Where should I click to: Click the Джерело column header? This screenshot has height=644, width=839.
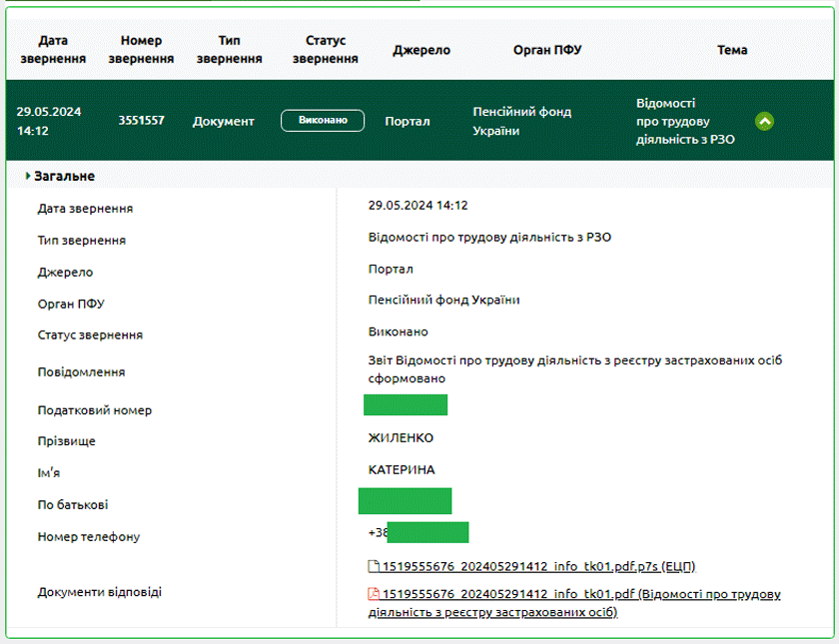[421, 50]
